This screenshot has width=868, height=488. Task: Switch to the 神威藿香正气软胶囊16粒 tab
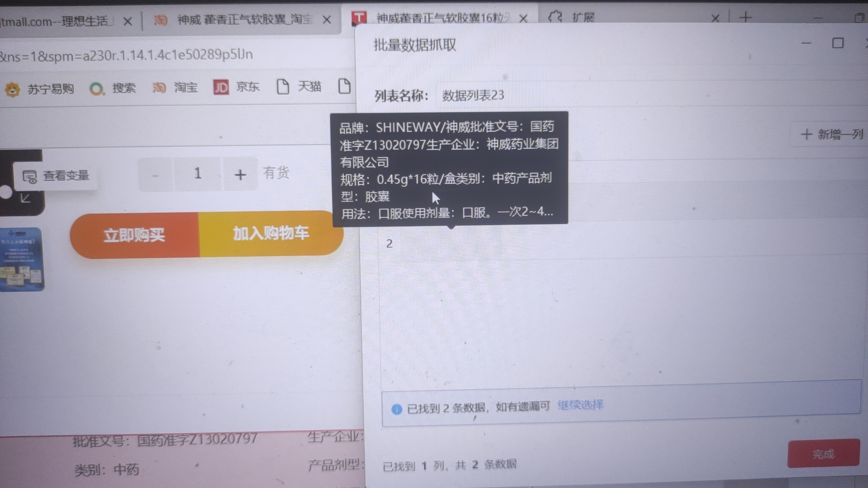[441, 18]
